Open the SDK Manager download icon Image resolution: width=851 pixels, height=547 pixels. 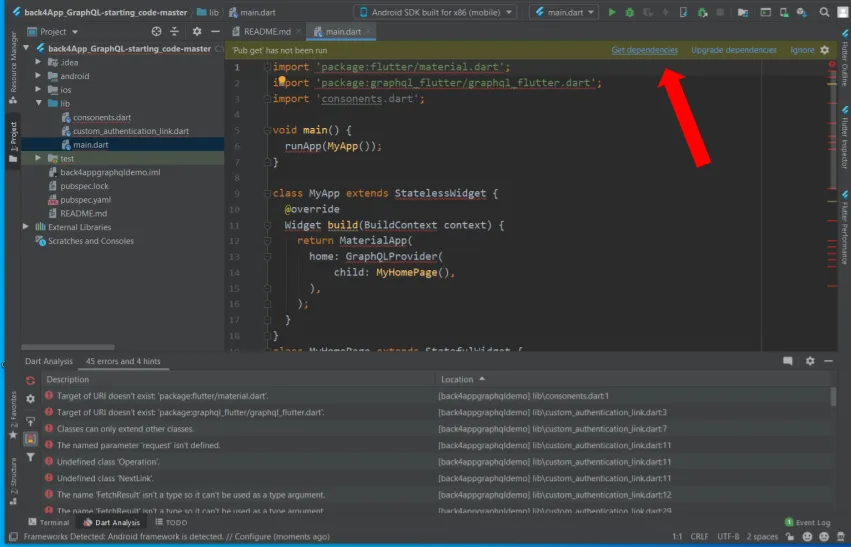(x=802, y=12)
